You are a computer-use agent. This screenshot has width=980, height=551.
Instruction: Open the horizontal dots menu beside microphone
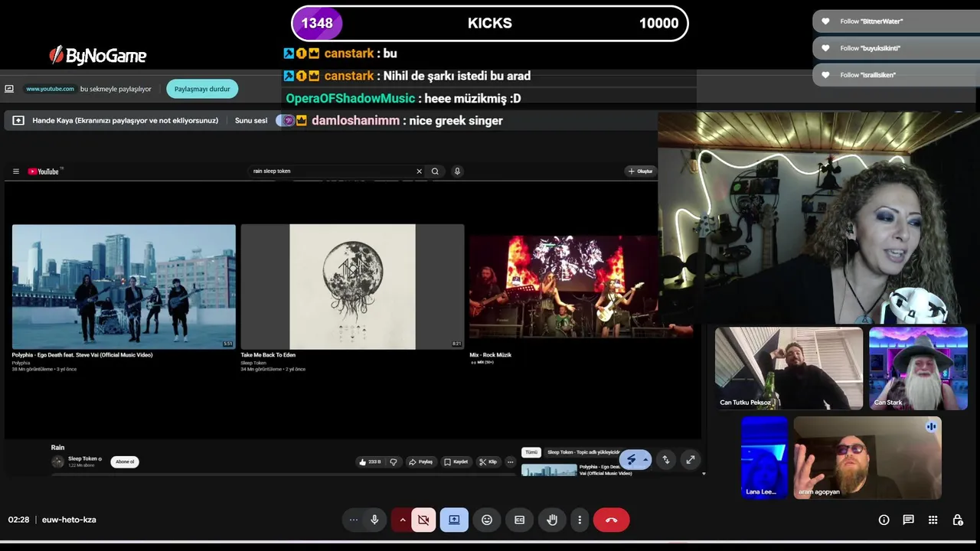tap(354, 520)
